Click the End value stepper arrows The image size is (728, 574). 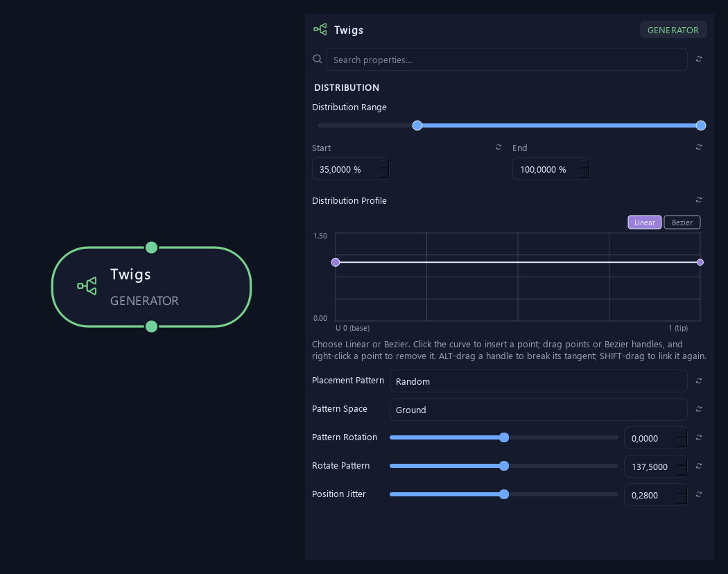(x=584, y=169)
